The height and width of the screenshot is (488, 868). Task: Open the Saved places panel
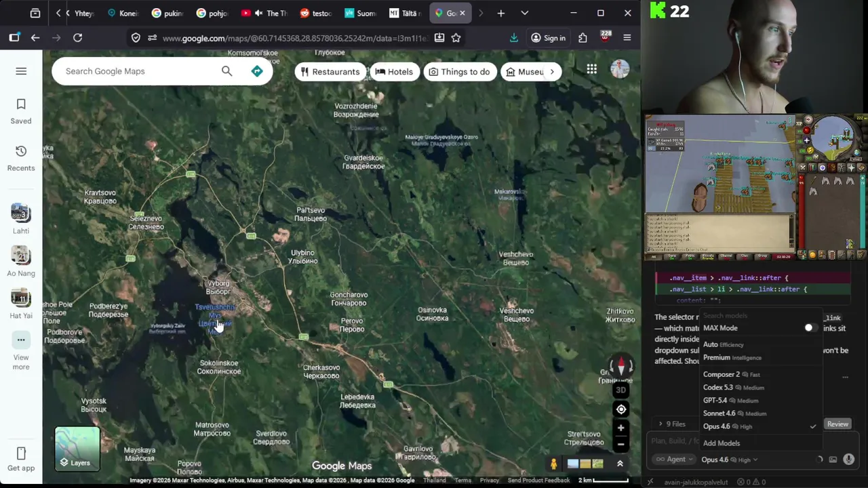[x=21, y=111]
